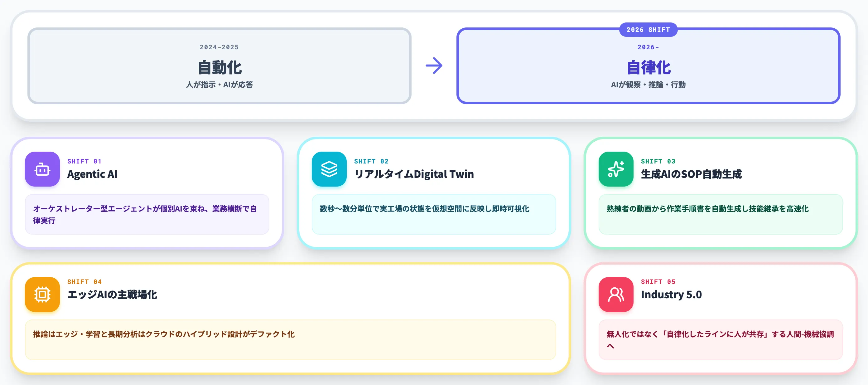
Task: Click the orange chip icon for エッジAI
Action: [x=42, y=294]
